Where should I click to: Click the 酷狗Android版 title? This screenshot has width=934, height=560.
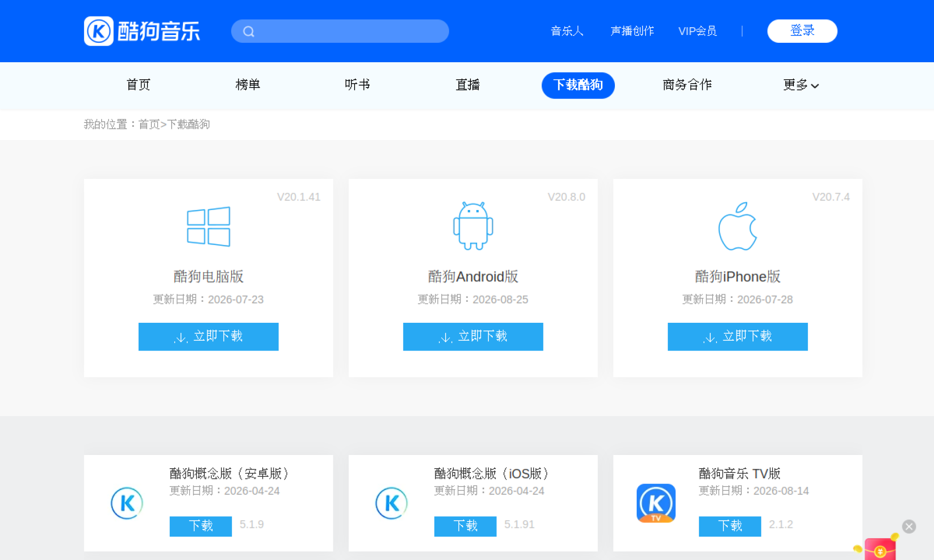coord(473,277)
